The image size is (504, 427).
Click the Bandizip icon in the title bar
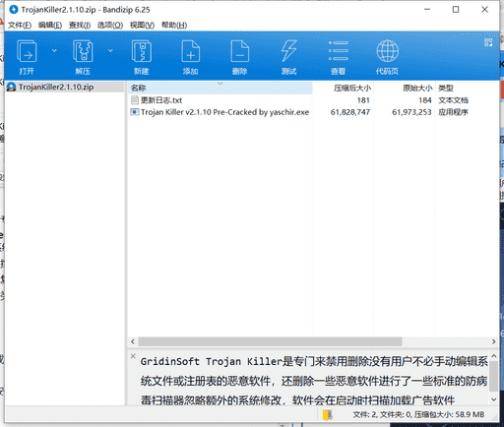tap(14, 10)
